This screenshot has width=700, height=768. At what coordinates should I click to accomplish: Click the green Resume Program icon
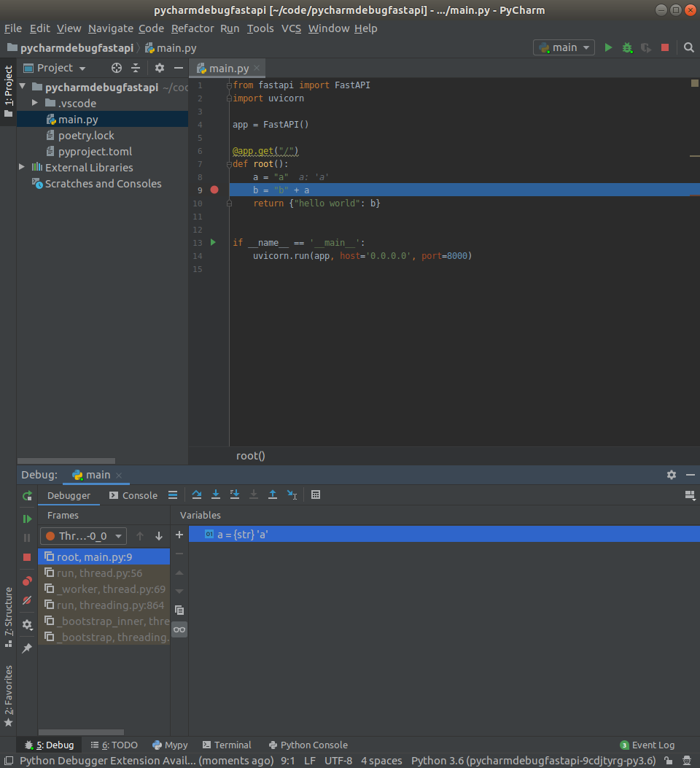click(x=27, y=519)
